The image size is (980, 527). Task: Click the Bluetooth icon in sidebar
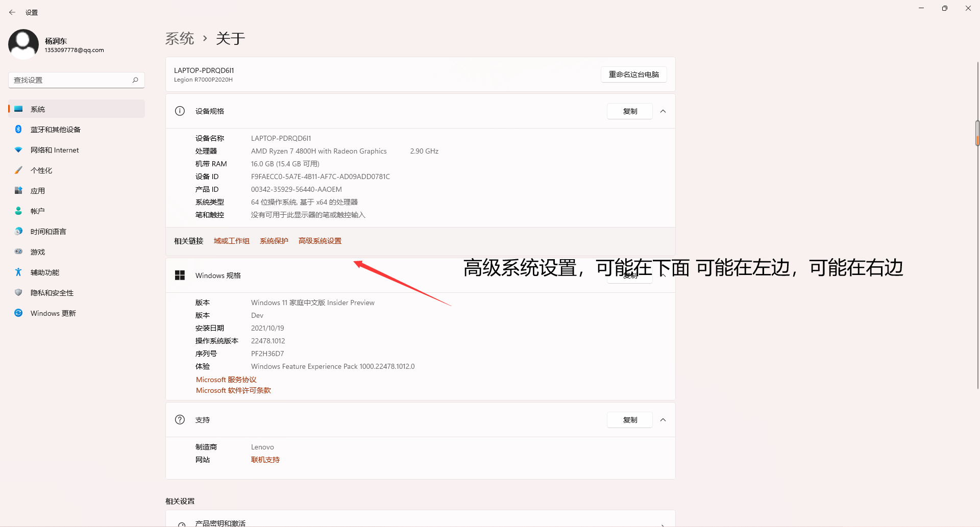pyautogui.click(x=18, y=130)
